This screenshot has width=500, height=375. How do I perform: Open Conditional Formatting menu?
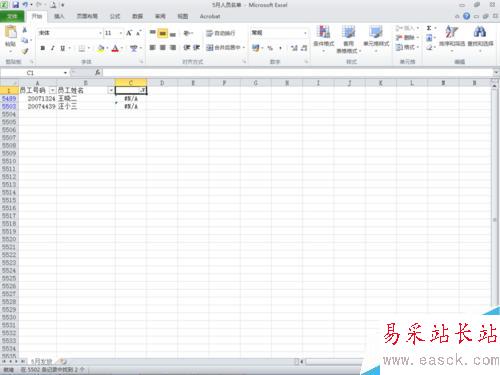pos(324,39)
